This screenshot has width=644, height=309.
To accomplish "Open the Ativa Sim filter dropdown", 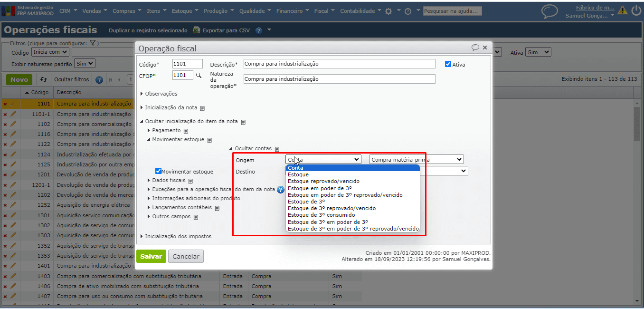I will [538, 52].
